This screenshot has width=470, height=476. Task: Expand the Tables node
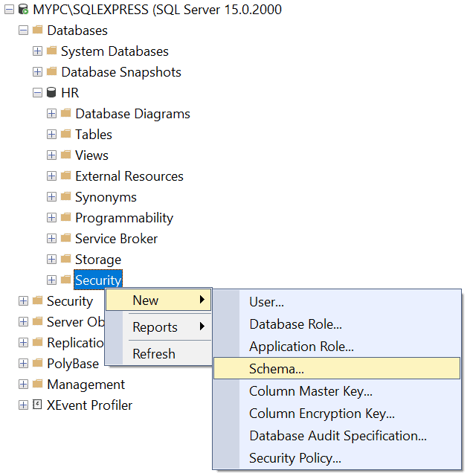coord(51,135)
